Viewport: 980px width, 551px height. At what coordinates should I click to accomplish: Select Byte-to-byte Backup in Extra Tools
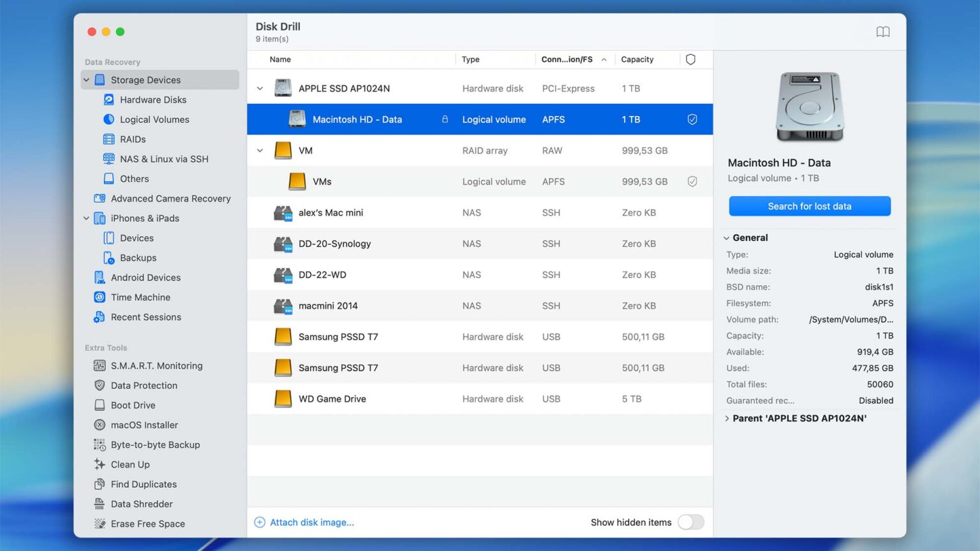click(x=156, y=444)
